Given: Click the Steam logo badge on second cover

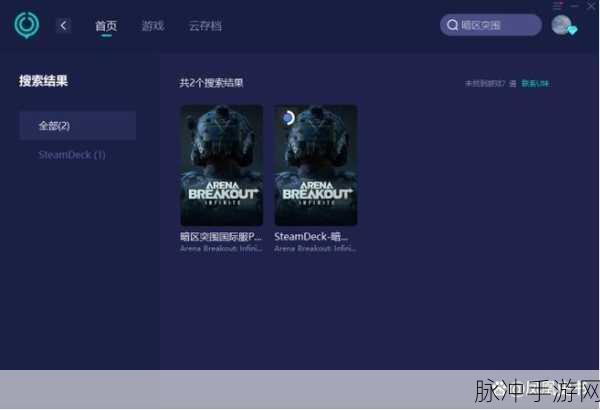Looking at the screenshot, I should coord(288,118).
